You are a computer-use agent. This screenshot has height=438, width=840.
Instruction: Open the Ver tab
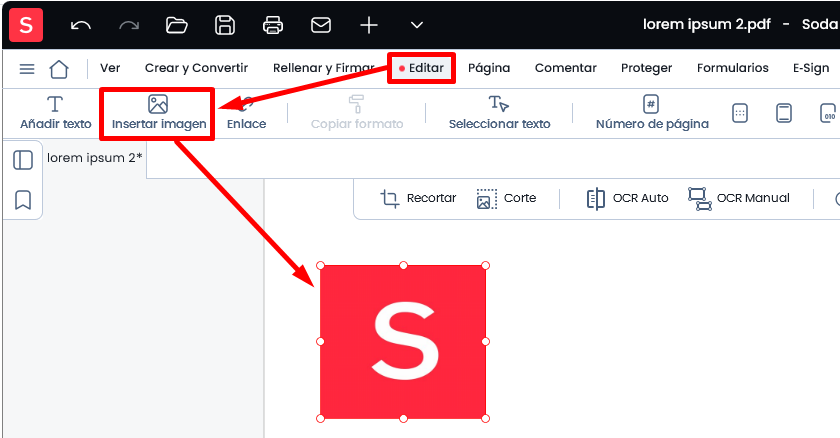pyautogui.click(x=110, y=68)
